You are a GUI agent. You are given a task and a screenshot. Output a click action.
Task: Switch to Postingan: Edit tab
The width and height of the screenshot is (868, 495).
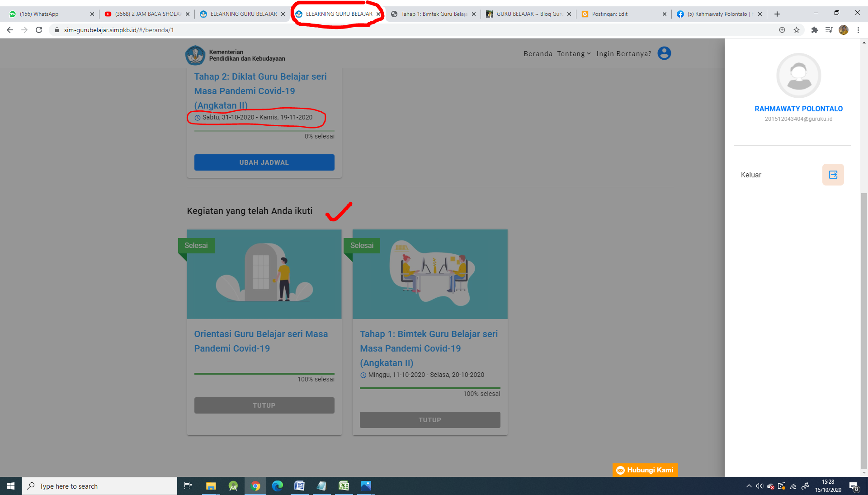coord(624,14)
